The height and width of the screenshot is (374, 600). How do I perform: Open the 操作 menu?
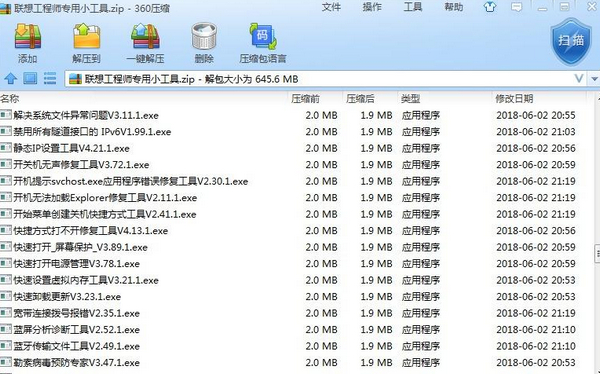pyautogui.click(x=372, y=7)
